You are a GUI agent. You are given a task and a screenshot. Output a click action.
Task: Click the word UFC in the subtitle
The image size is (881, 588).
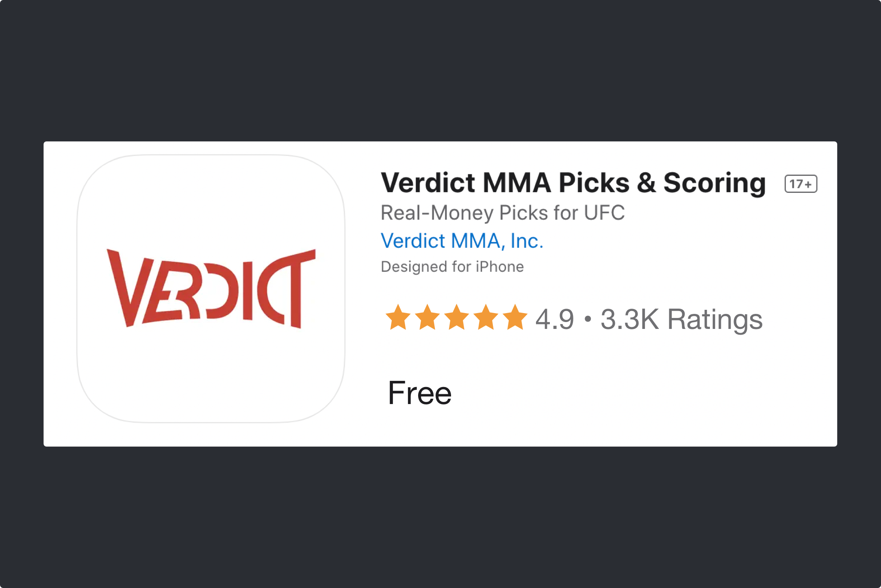[x=604, y=213]
